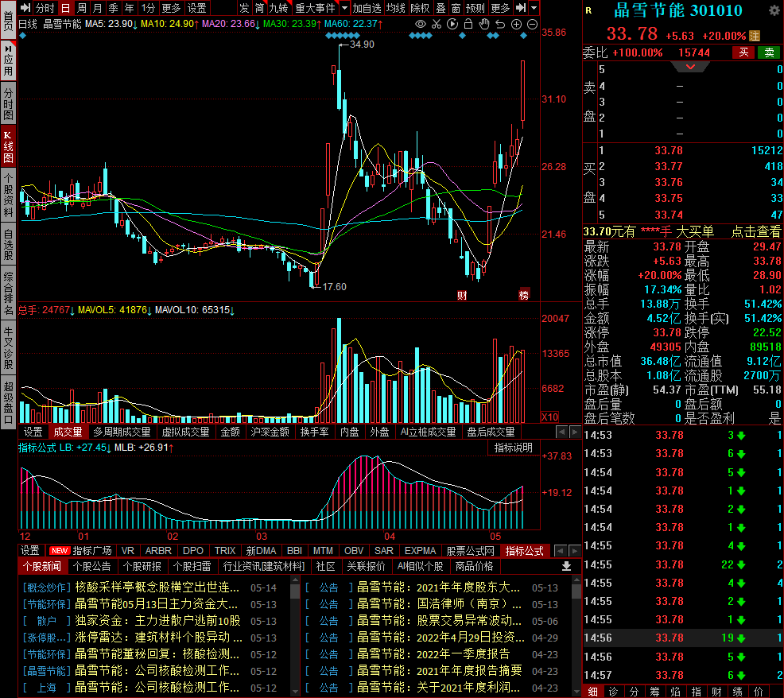
Task: Toggle 预测 forecast button
Action: pos(475,8)
